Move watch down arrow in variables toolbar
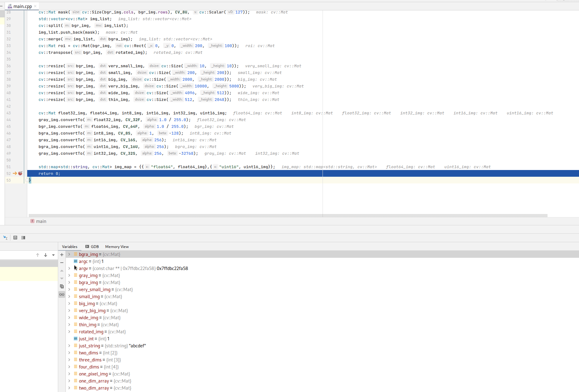The height and width of the screenshot is (392, 579). pyautogui.click(x=62, y=279)
